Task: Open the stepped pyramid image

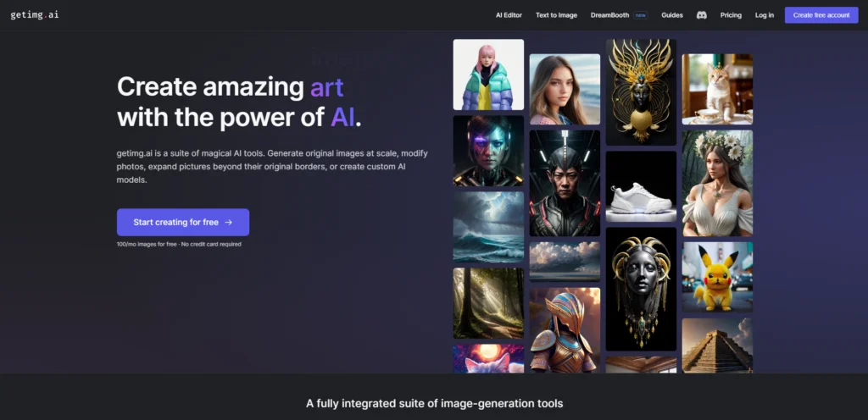Action: (x=717, y=345)
